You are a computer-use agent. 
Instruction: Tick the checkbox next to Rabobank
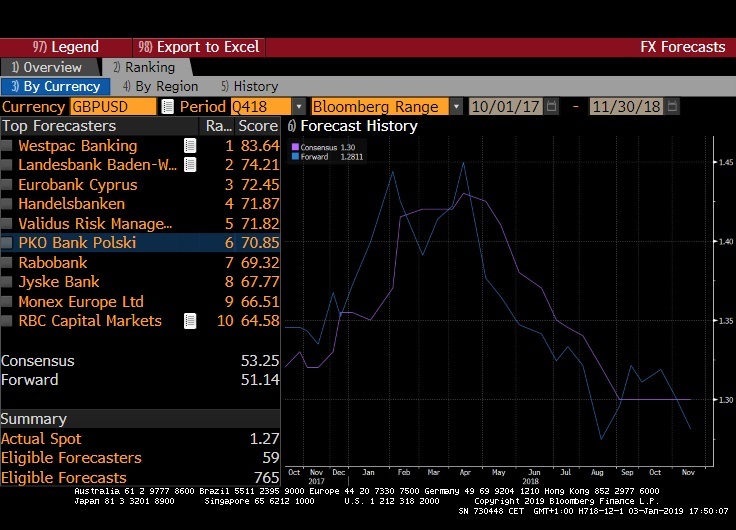8,263
